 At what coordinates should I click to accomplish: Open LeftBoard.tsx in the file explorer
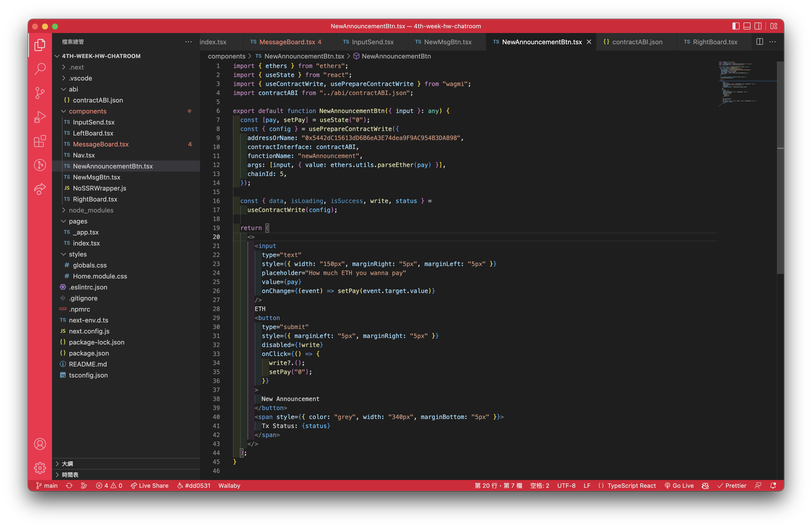[x=93, y=133]
